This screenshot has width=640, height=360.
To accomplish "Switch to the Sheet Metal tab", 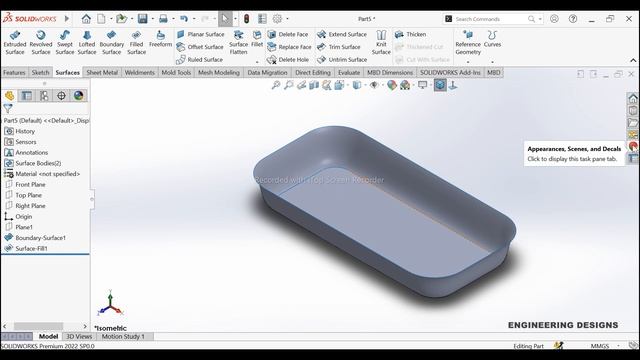I will tap(102, 72).
